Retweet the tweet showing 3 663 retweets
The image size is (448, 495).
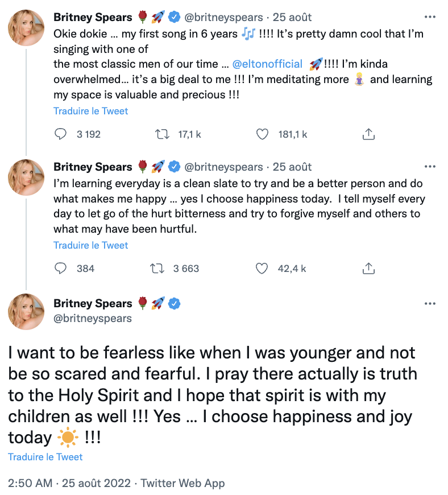157,269
